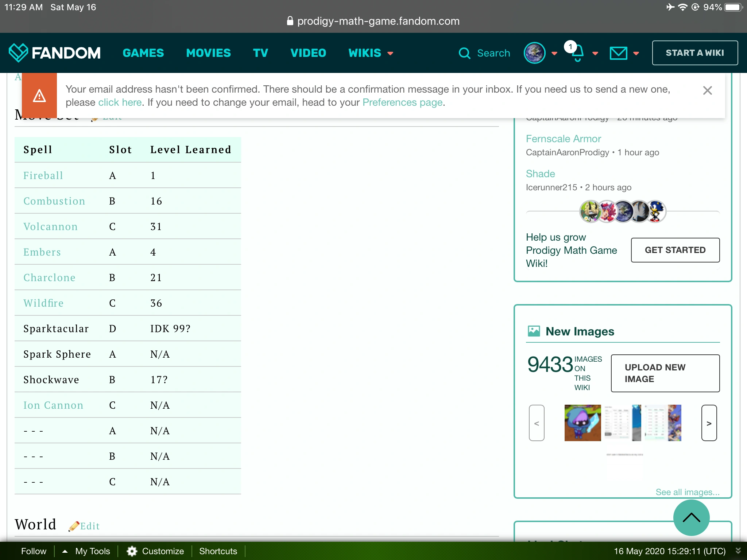Click the UPLOAD NEW IMAGE button

665,373
